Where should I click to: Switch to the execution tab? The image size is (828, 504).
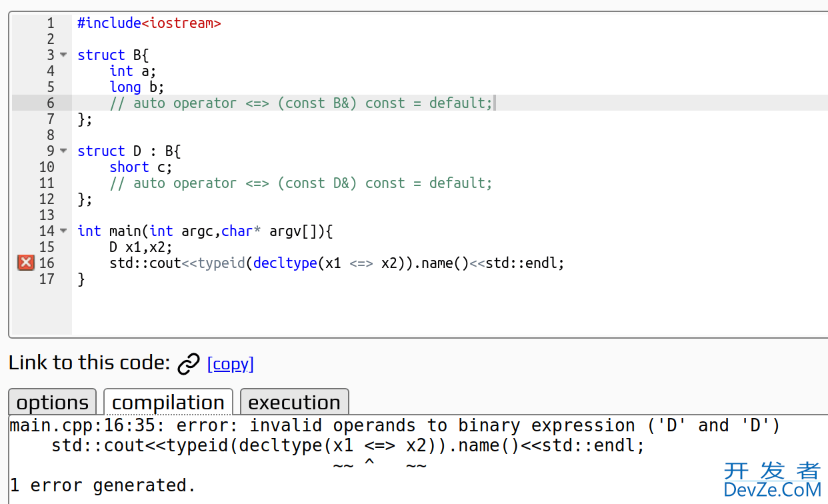click(294, 402)
